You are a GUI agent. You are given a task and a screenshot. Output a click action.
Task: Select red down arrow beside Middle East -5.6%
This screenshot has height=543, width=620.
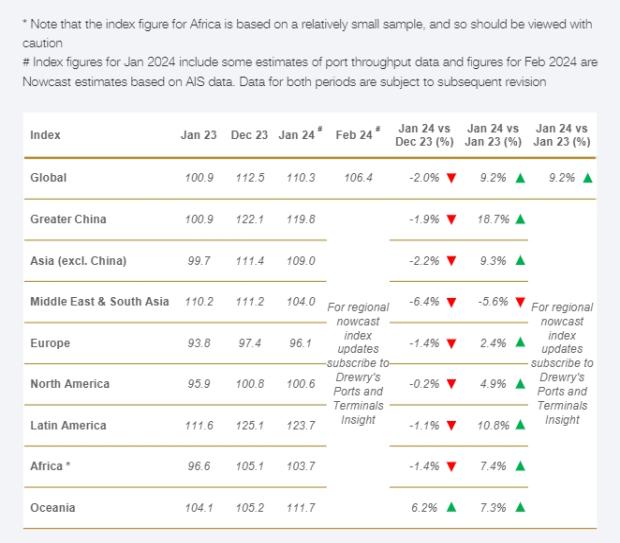coord(522,301)
